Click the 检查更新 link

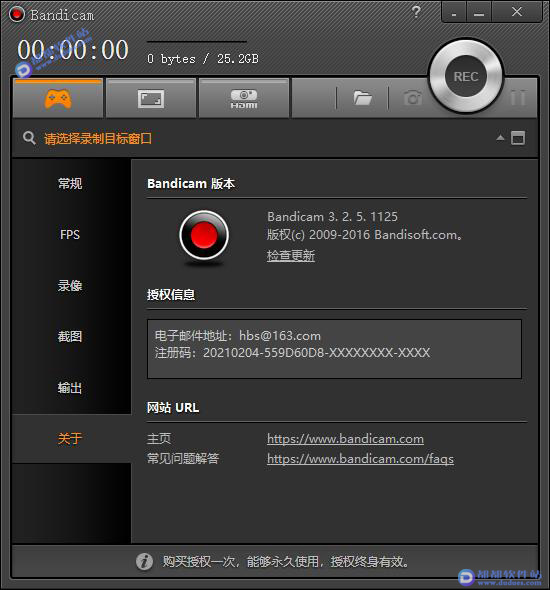point(291,255)
